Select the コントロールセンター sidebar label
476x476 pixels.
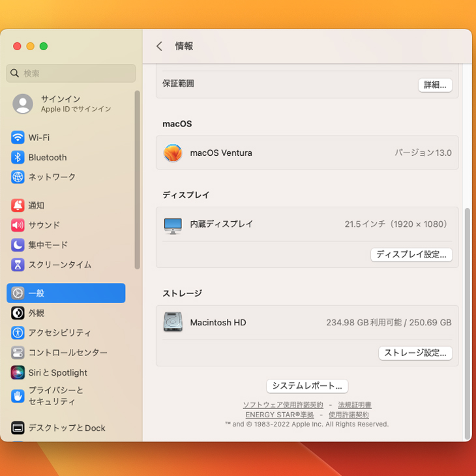click(68, 353)
